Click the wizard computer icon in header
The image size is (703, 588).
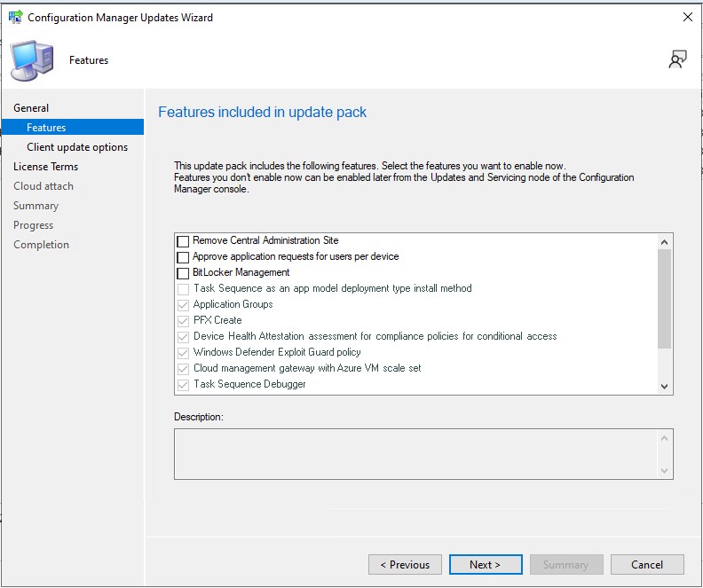click(x=32, y=60)
